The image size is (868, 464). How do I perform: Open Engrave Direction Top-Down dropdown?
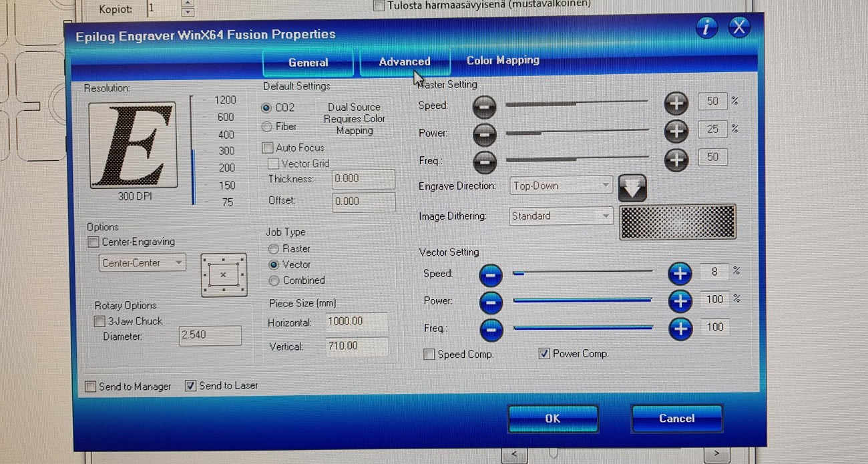561,186
